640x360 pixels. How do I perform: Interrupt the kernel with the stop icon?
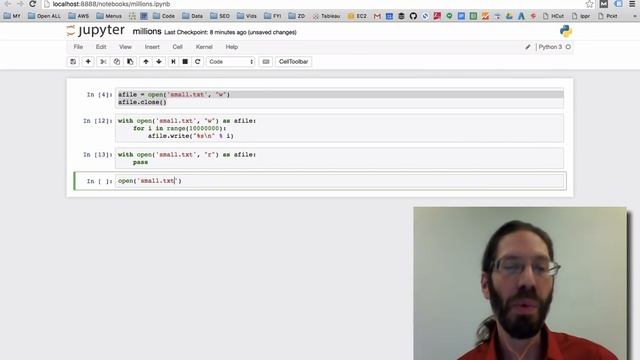pos(185,62)
